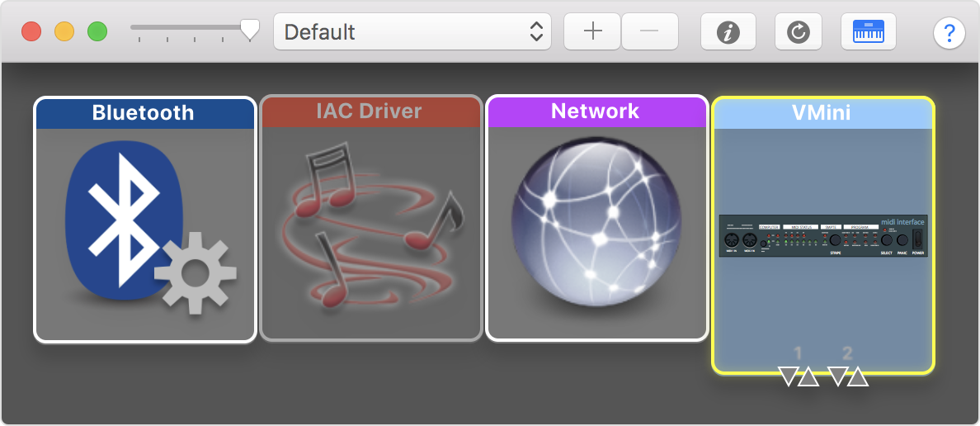The image size is (980, 426).
Task: Test MIDI setup with the keyboard icon
Action: (x=869, y=31)
